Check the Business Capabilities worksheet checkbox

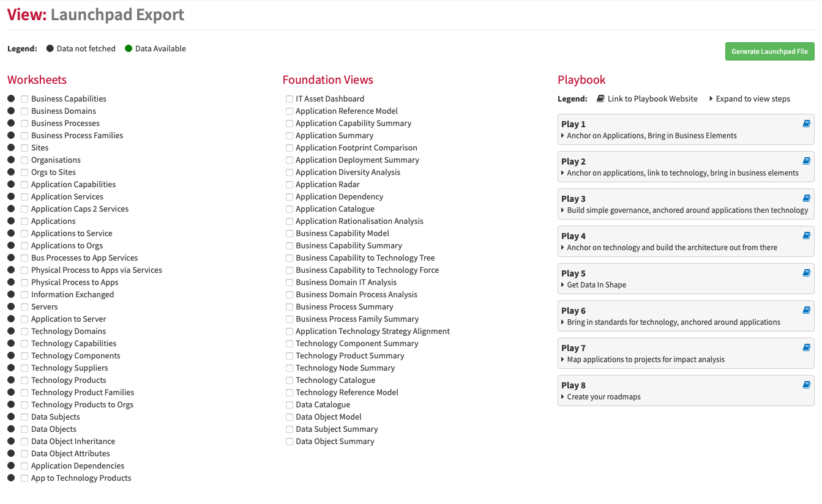pos(24,98)
